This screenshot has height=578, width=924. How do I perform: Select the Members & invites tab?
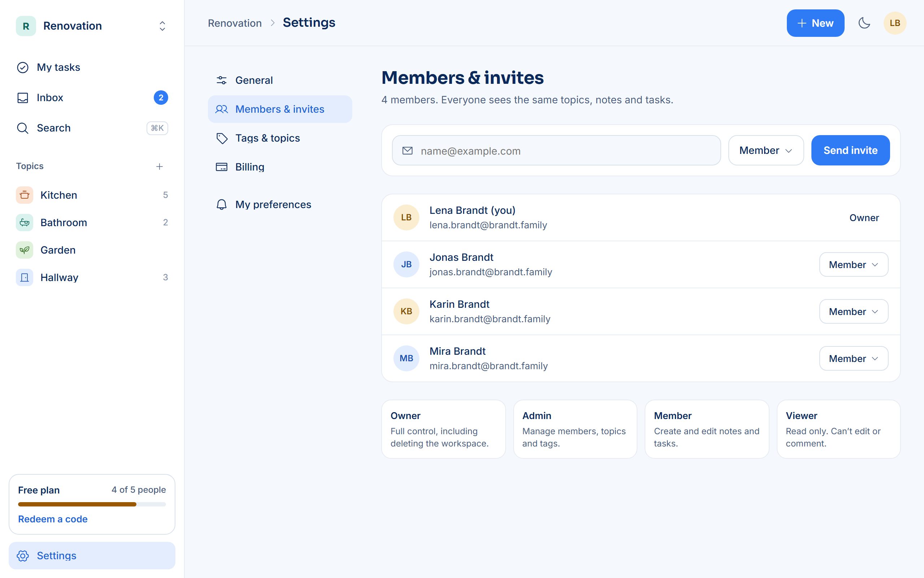[280, 109]
